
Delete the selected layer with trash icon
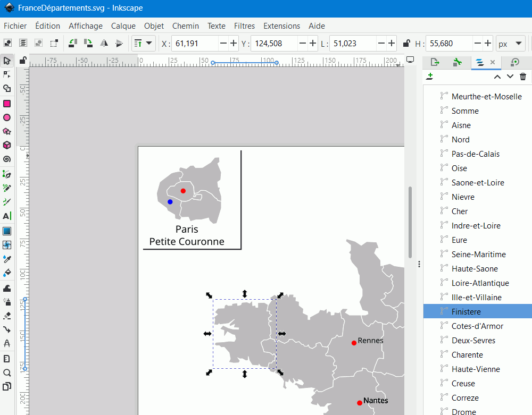click(523, 77)
